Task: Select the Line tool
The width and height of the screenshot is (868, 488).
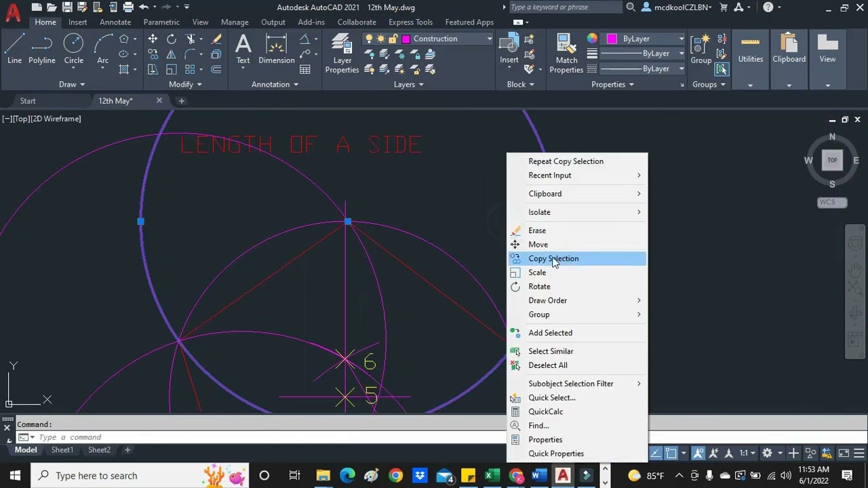Action: [14, 49]
